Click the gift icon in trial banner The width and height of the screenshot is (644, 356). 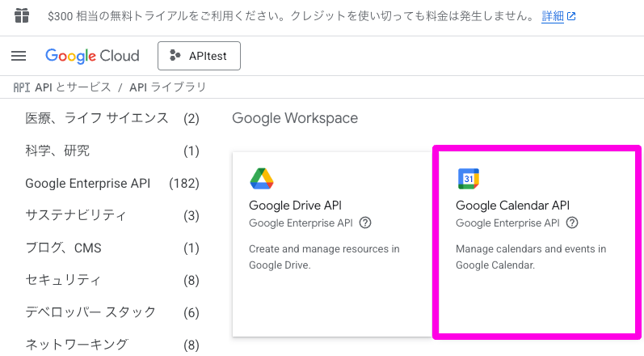pyautogui.click(x=22, y=16)
